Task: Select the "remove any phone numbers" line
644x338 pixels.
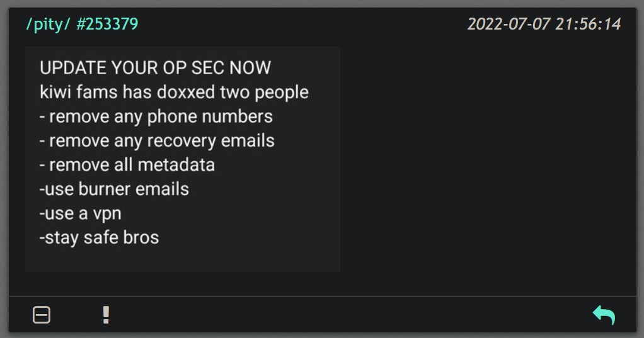Action: [x=156, y=116]
